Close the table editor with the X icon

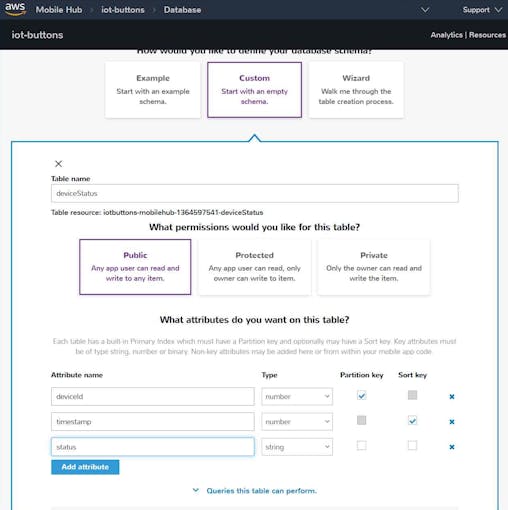tap(58, 164)
